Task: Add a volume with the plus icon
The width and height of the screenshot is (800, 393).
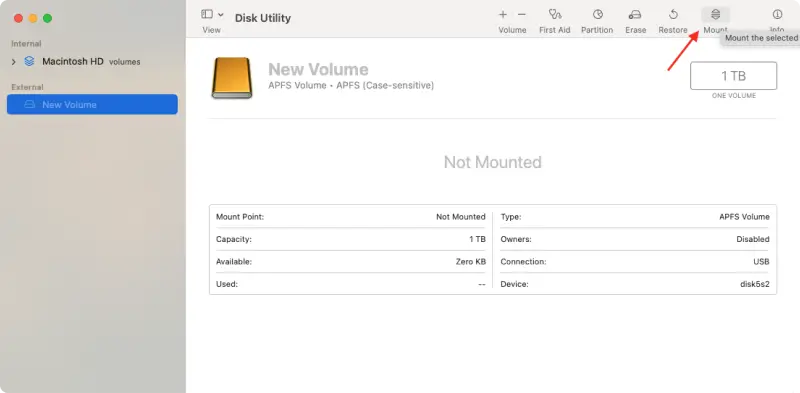Action: pyautogui.click(x=503, y=15)
